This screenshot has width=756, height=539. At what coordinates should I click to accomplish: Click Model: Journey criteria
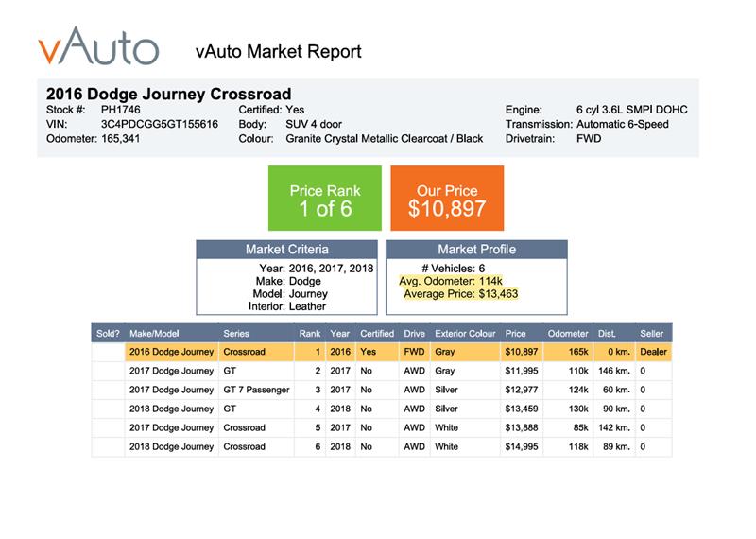[x=290, y=293]
